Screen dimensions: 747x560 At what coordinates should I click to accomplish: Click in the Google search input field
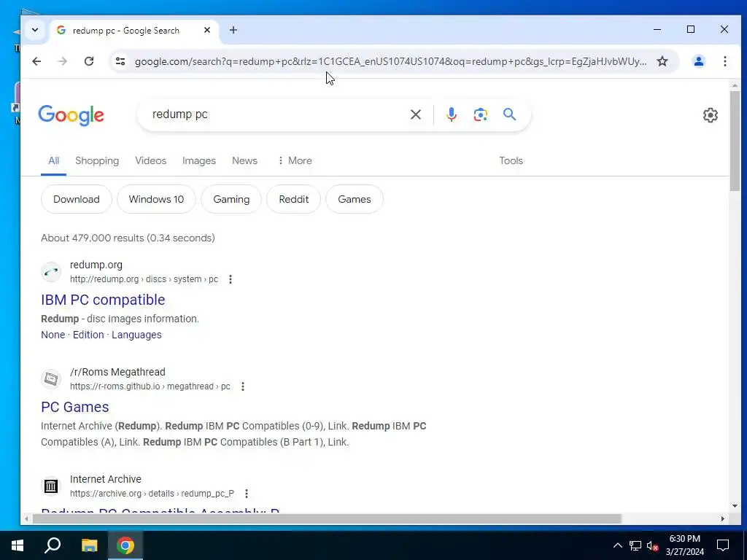(x=276, y=114)
